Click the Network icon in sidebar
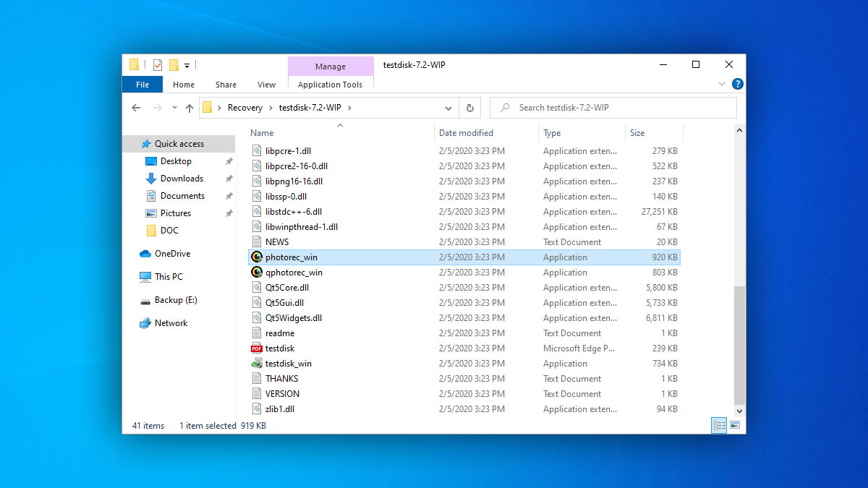 pyautogui.click(x=145, y=323)
